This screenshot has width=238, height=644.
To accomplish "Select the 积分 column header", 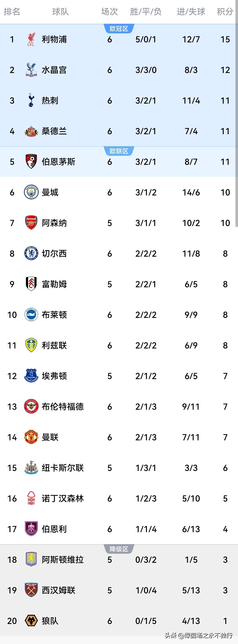I will pos(225,12).
